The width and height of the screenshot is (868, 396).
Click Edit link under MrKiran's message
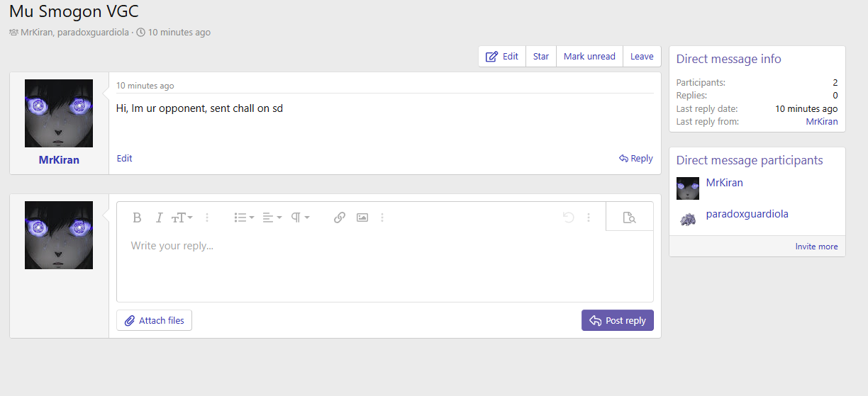point(125,159)
